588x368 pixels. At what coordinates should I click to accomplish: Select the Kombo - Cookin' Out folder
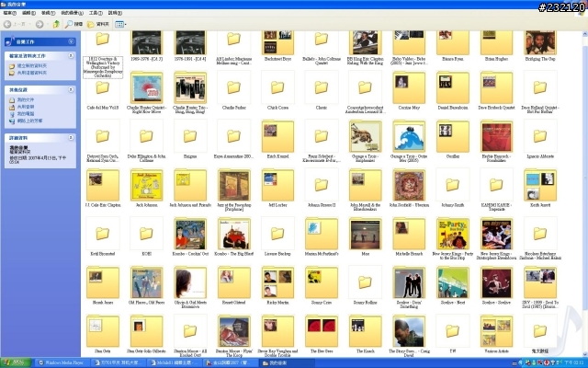tap(190, 236)
